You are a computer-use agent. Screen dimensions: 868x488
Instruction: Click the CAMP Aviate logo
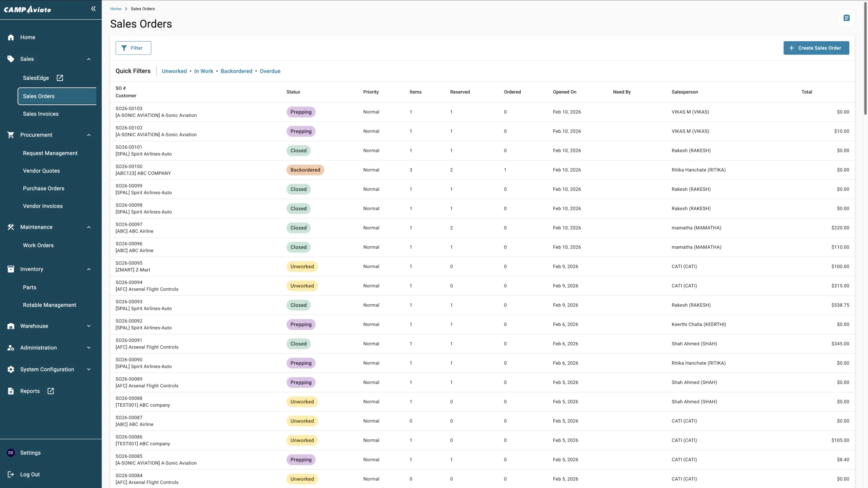27,9
